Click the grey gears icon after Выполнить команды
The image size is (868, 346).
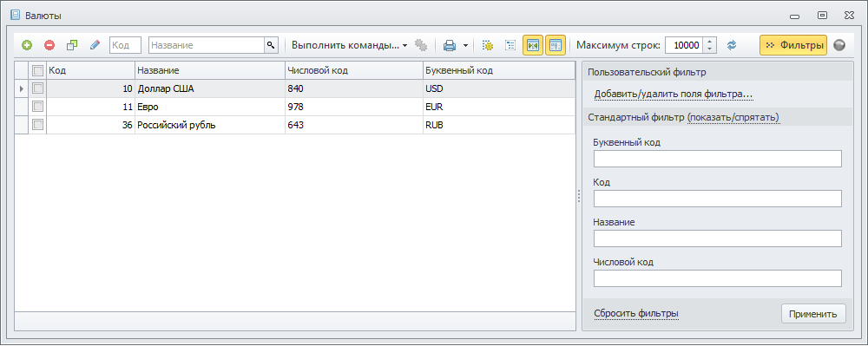(x=421, y=45)
